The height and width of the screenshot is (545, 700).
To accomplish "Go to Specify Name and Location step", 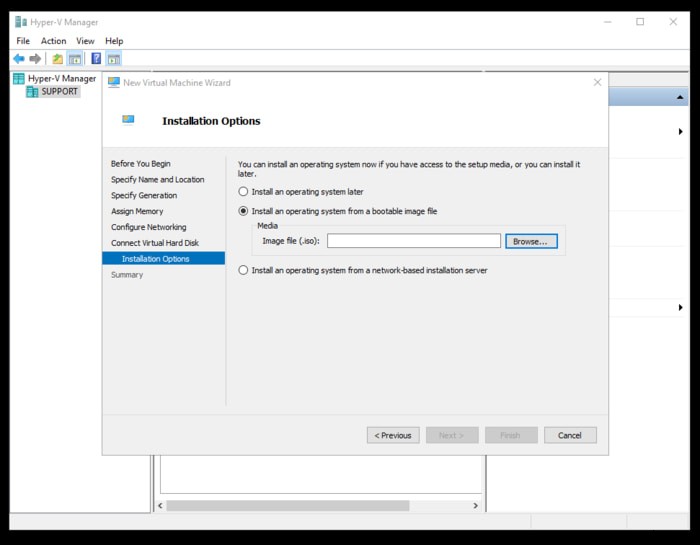I will pyautogui.click(x=158, y=179).
